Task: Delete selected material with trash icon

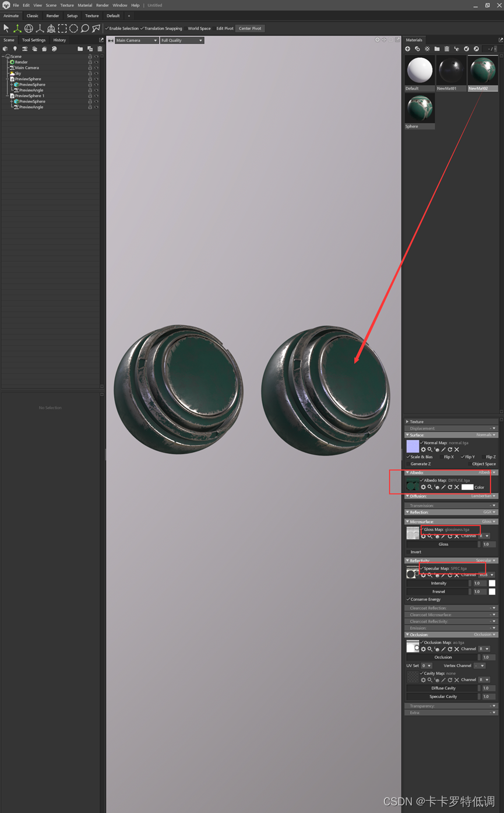Action: point(447,49)
